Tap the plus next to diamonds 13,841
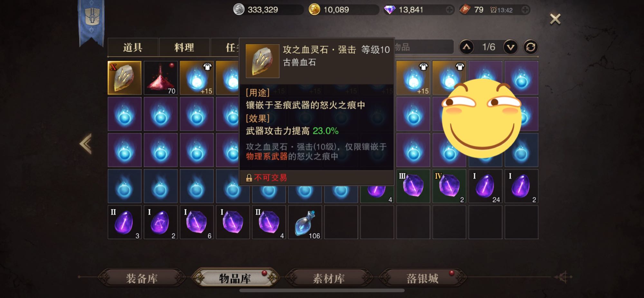Image resolution: width=644 pixels, height=298 pixels. click(x=450, y=10)
